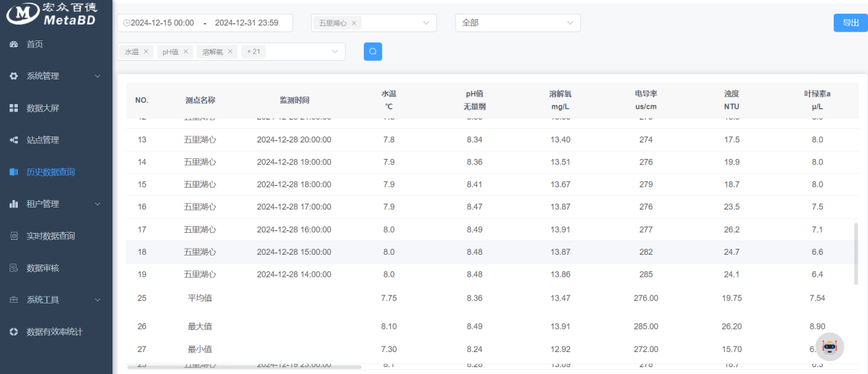This screenshot has height=374, width=868.
Task: Expand the 系统工具 submenu arrow
Action: coord(97,299)
